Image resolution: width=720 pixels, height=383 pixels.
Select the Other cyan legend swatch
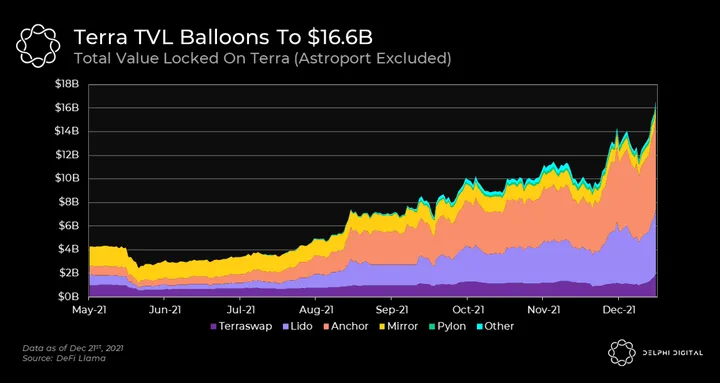tap(478, 327)
